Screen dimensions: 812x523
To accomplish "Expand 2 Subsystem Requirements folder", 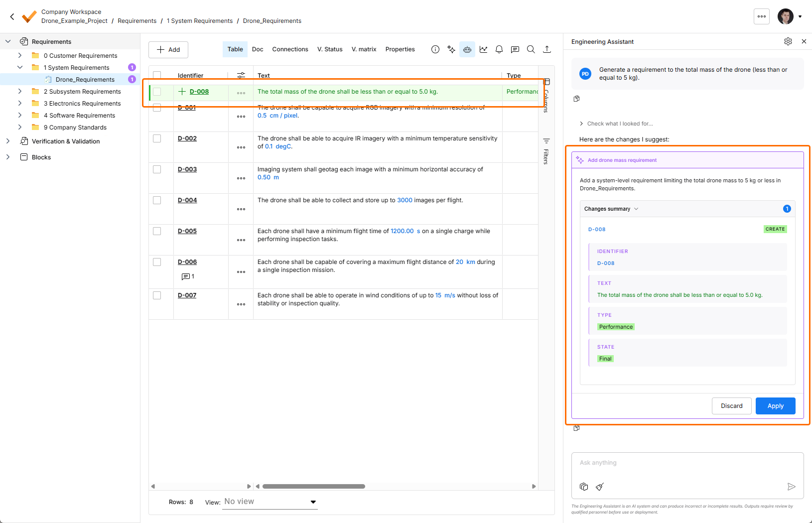I will 20,91.
